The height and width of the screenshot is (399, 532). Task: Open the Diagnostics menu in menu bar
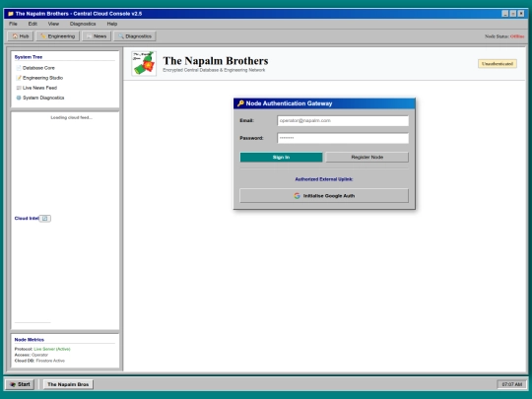pyautogui.click(x=83, y=24)
